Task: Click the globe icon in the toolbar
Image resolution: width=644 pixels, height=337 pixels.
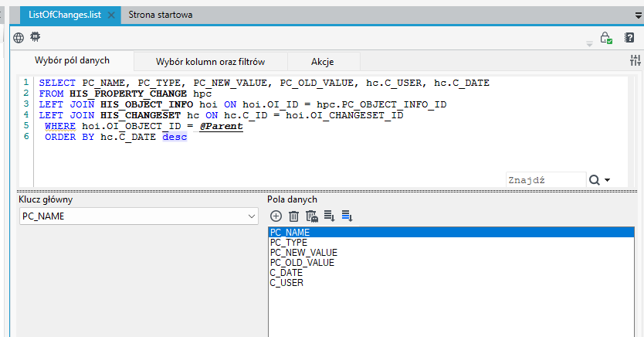Action: click(19, 38)
